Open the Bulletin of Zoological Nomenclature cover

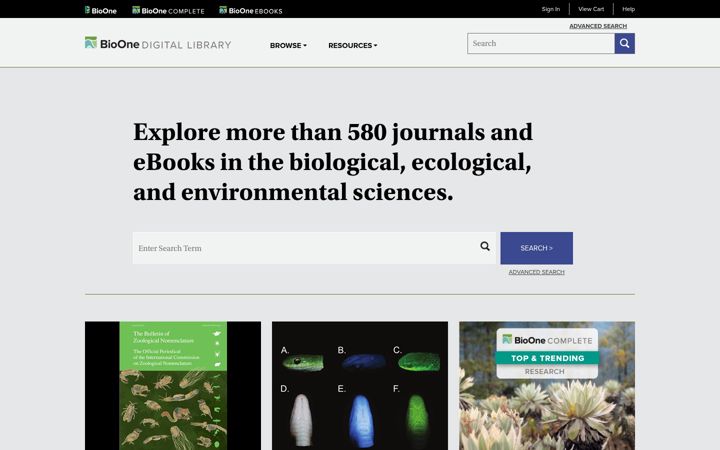pos(173,386)
